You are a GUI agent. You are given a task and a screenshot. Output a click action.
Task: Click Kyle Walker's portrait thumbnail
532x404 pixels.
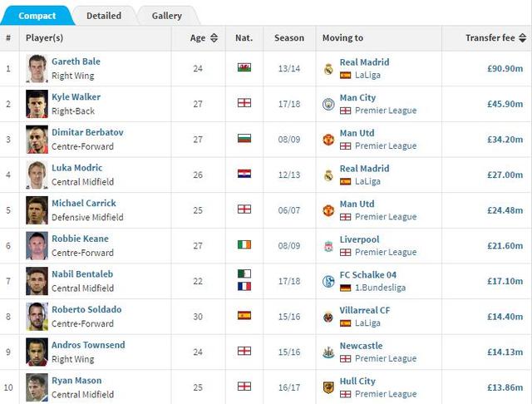coord(37,104)
